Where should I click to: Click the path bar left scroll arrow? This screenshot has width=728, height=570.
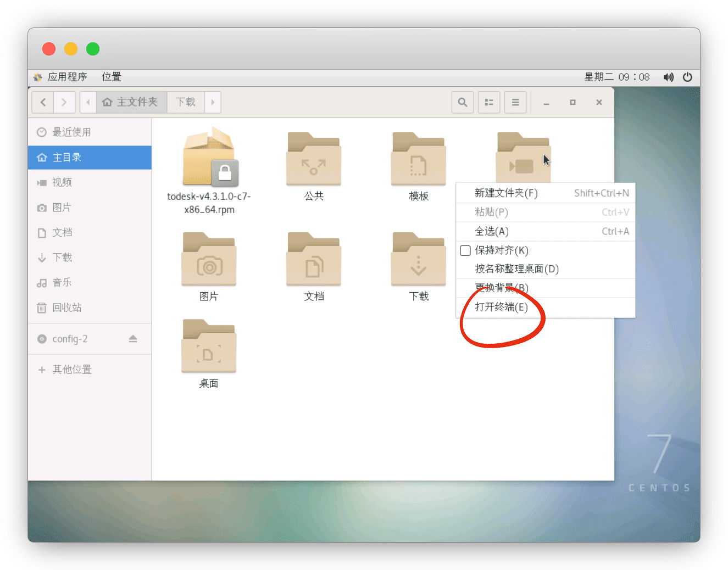[x=88, y=102]
